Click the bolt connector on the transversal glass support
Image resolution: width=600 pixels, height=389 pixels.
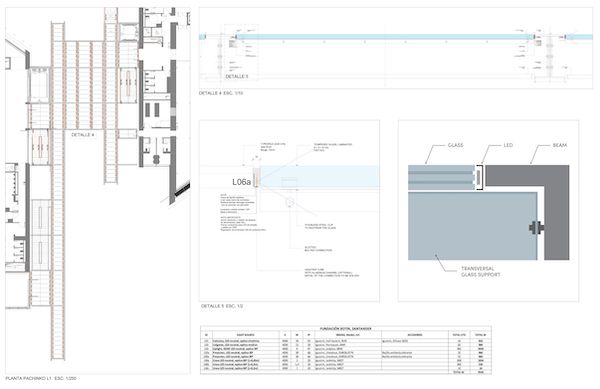(x=536, y=228)
